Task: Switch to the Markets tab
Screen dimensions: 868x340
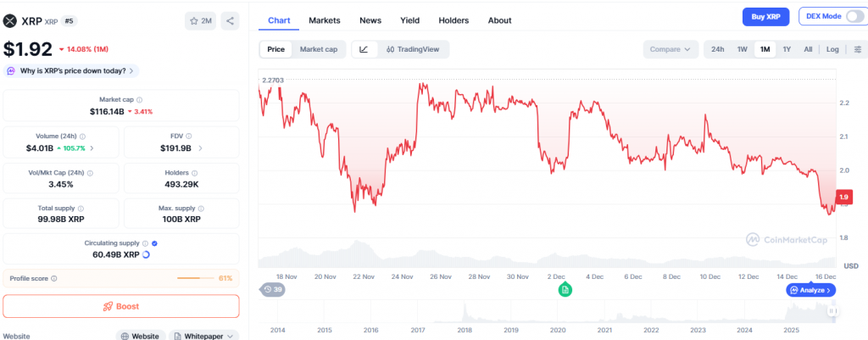Action: [325, 20]
